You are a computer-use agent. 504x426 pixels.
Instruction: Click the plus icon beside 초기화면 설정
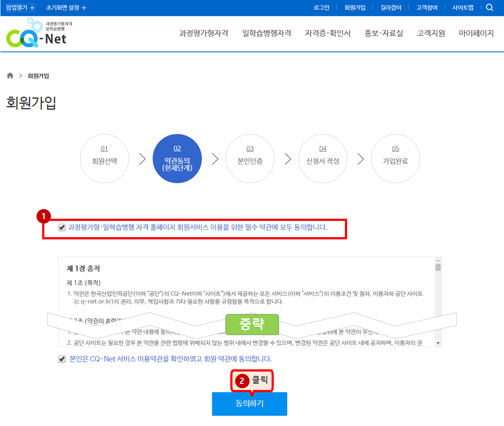click(x=84, y=8)
